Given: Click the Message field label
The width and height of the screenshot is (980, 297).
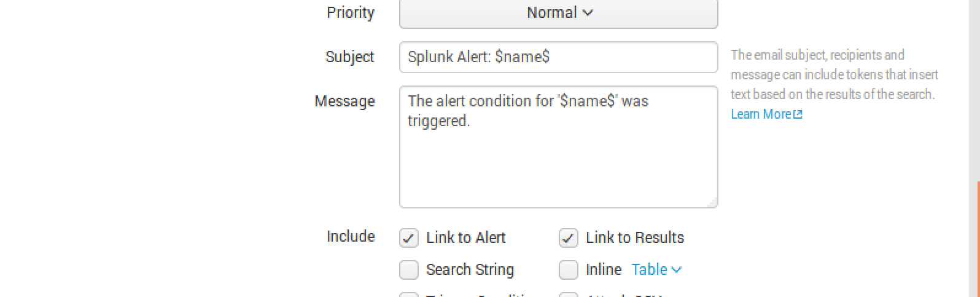Looking at the screenshot, I should pos(344,101).
